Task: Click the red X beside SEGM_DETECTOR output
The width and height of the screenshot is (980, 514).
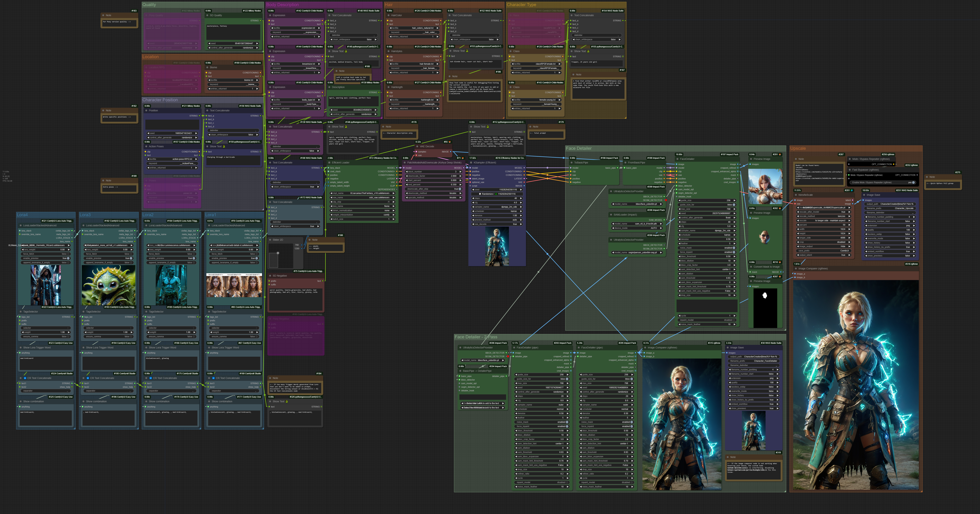Action: 665,200
